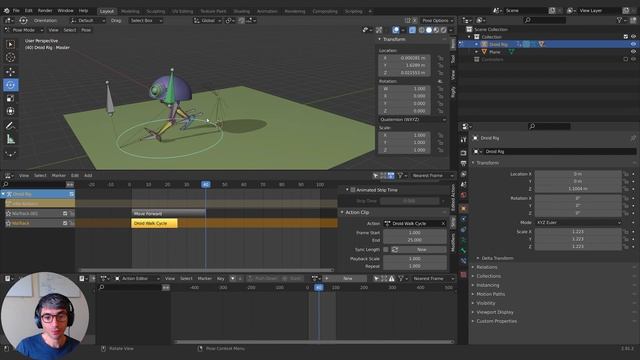
Task: Open the Blender logo menu
Action: [7, 11]
